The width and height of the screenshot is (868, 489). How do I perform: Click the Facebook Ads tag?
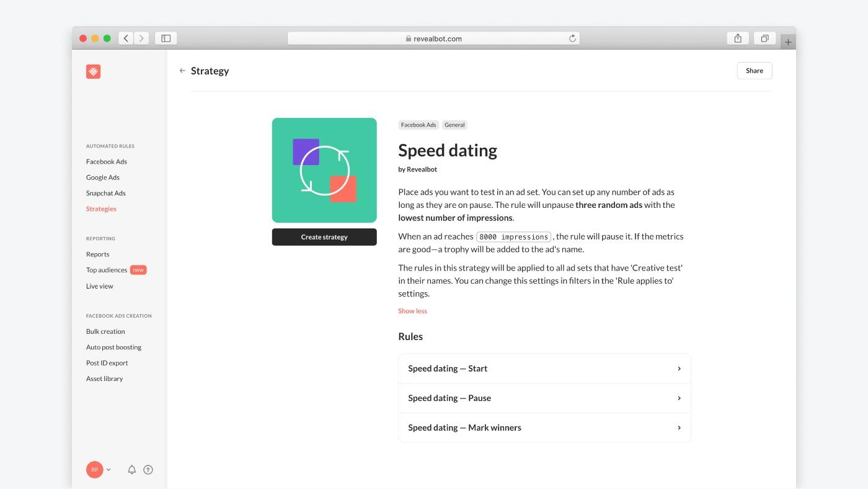[418, 125]
